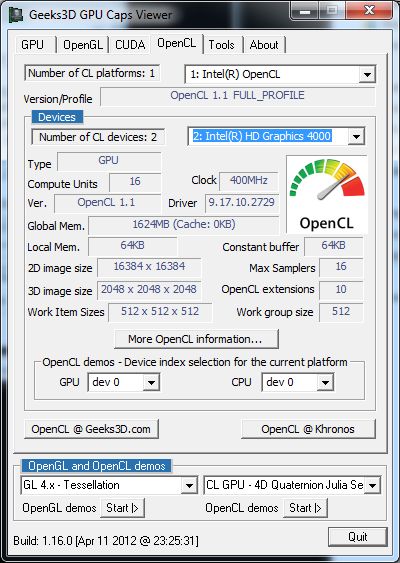
Task: Switch to the OpenGL tab
Action: click(x=83, y=45)
